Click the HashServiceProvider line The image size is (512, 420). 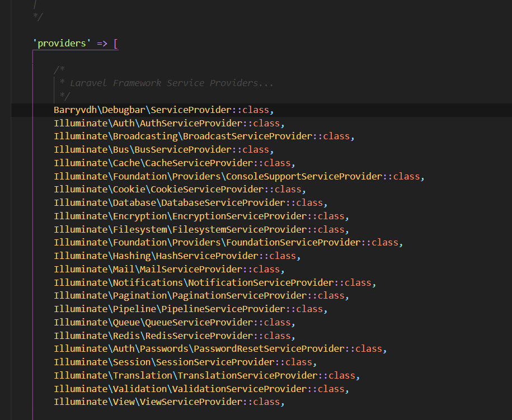pyautogui.click(x=177, y=256)
